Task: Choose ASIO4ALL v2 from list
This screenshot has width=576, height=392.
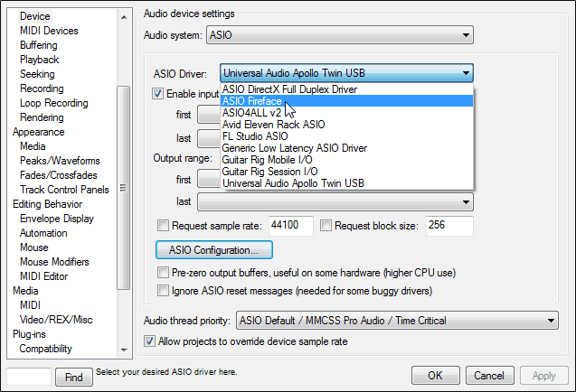Action: coord(347,113)
